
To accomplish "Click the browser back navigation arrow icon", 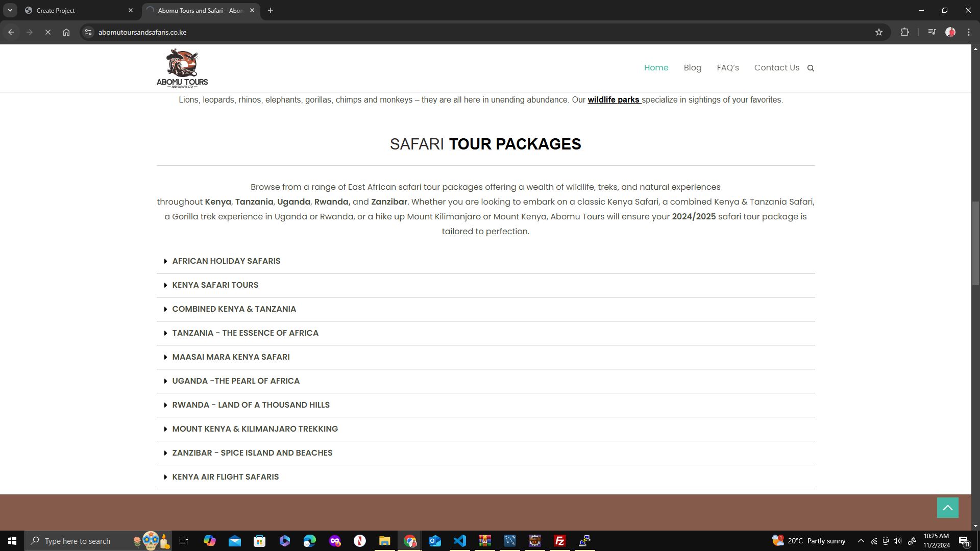I will (11, 32).
